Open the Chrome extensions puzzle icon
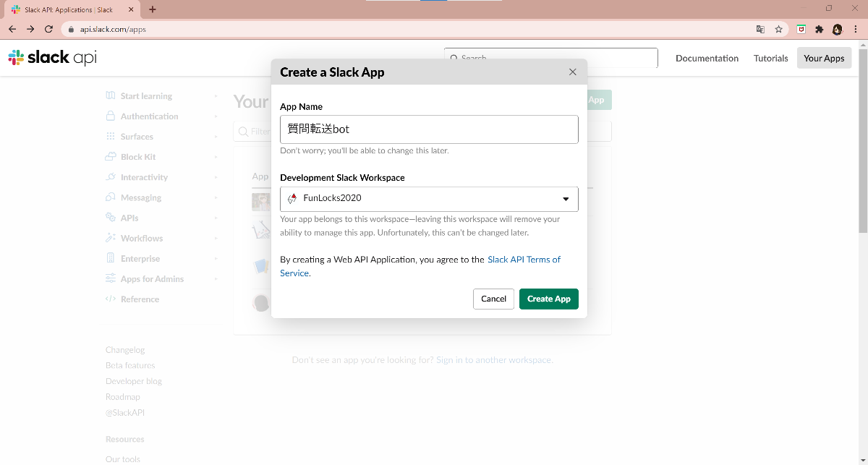This screenshot has width=868, height=465. (820, 29)
